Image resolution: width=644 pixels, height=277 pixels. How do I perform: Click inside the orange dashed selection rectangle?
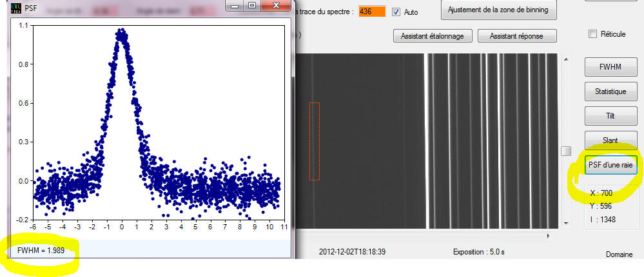click(x=314, y=140)
